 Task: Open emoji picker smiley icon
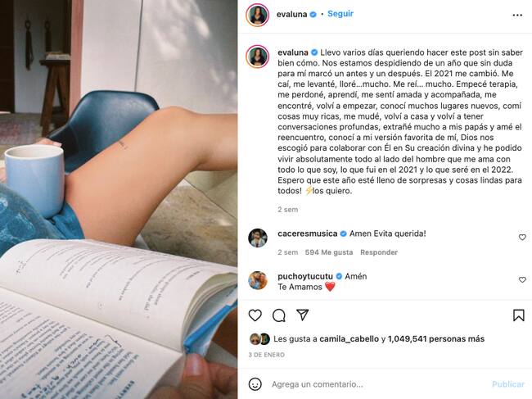pyautogui.click(x=255, y=384)
